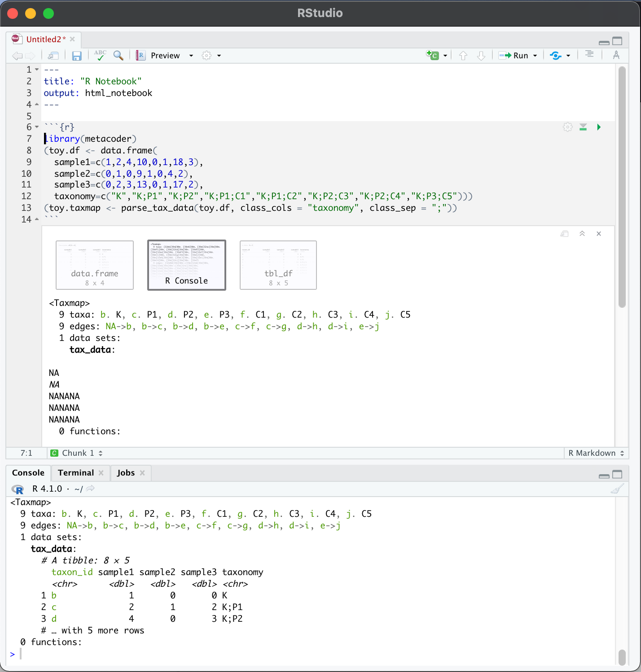641x672 pixels.
Task: Open Preview options dropdown arrow
Action: coord(191,56)
